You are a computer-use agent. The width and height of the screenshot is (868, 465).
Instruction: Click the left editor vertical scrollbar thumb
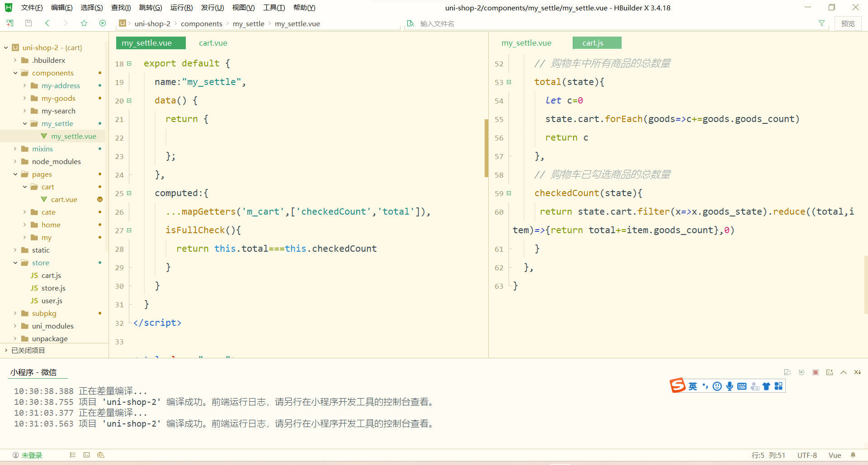click(486, 148)
